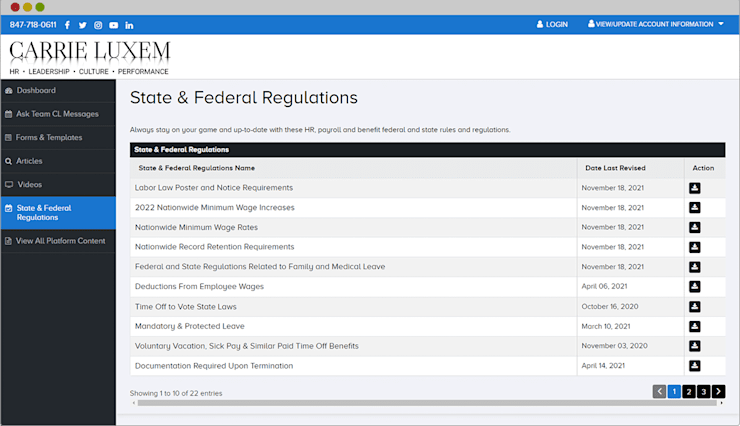Click Labor Law Poster and Notice Requirements
This screenshot has height=426, width=740.
click(214, 188)
